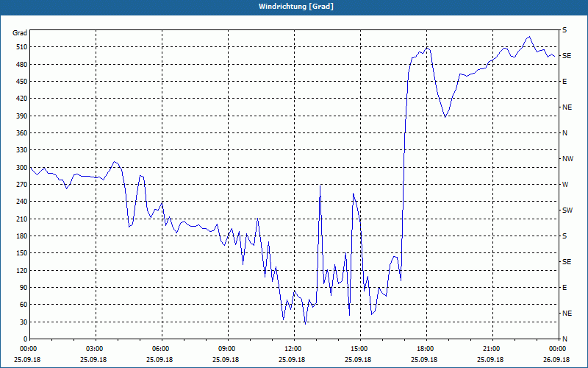The image size is (588, 368).
Task: Select the '09:00' time label
Action: tap(228, 348)
